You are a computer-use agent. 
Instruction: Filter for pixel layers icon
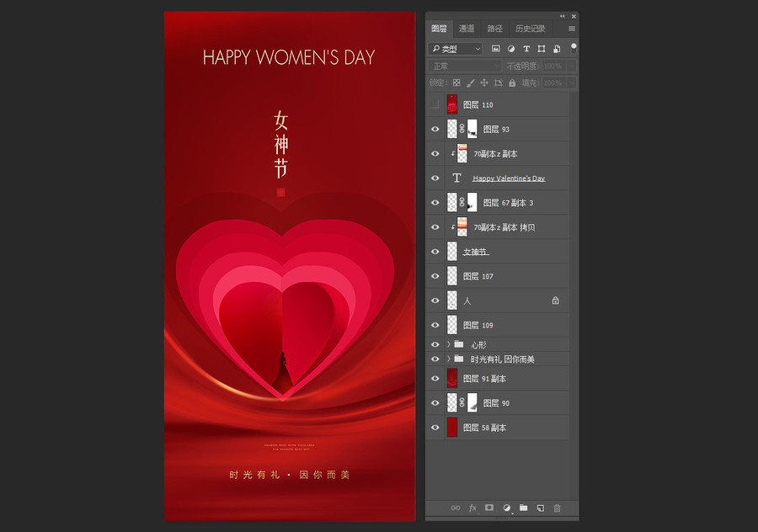click(495, 49)
